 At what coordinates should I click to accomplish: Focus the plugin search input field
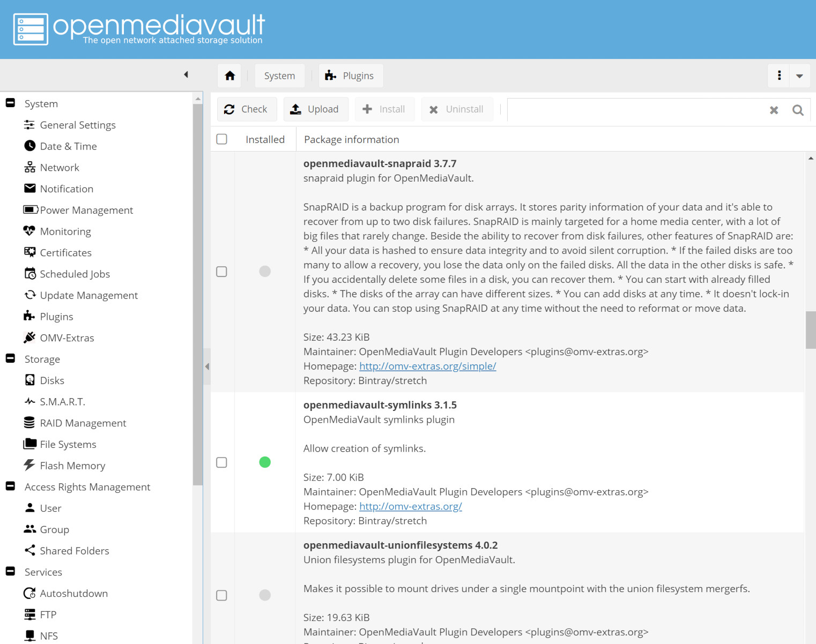pyautogui.click(x=637, y=110)
